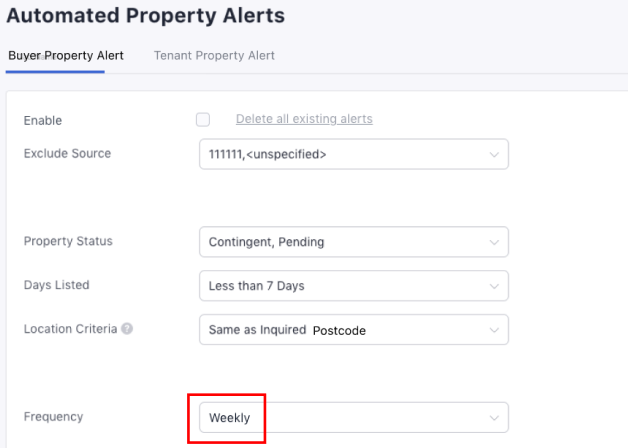Change the Weekly frequency selection
The height and width of the screenshot is (448, 628).
pyautogui.click(x=340, y=417)
